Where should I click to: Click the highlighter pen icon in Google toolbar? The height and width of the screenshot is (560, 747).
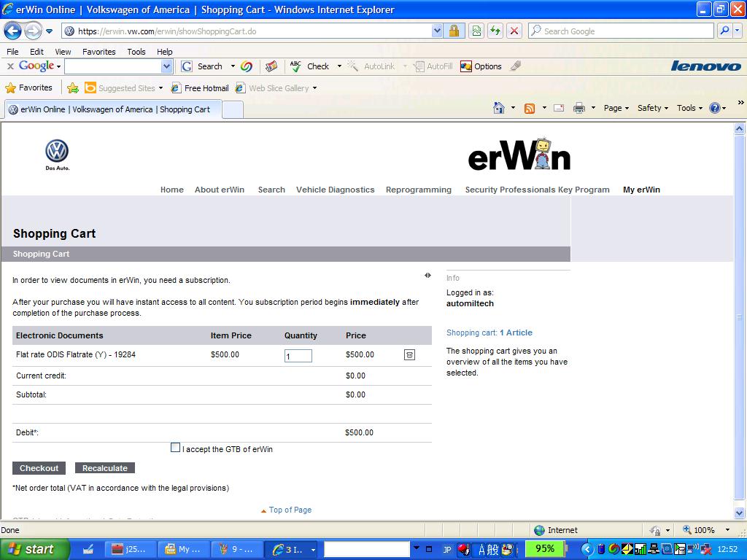(516, 66)
